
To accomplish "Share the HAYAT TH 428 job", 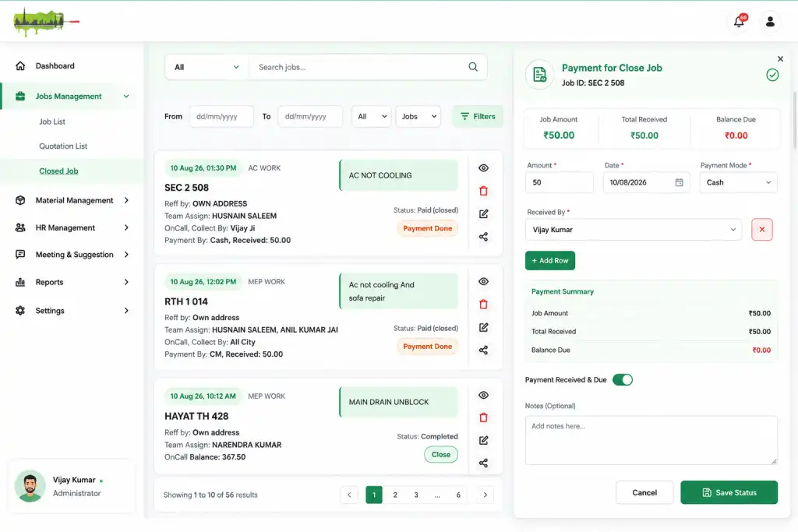I will click(483, 463).
